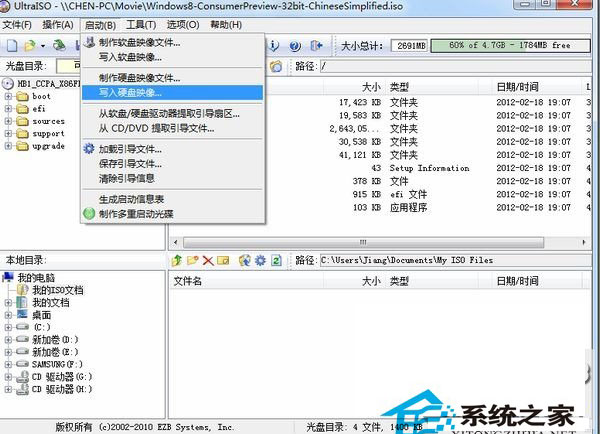Open the 文件(F) menu

pyautogui.click(x=17, y=25)
